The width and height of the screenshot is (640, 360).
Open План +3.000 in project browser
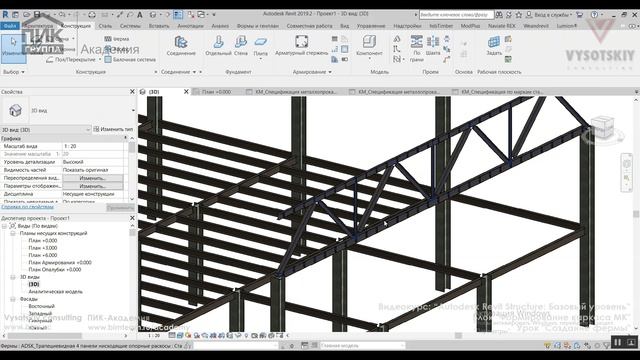42,248
